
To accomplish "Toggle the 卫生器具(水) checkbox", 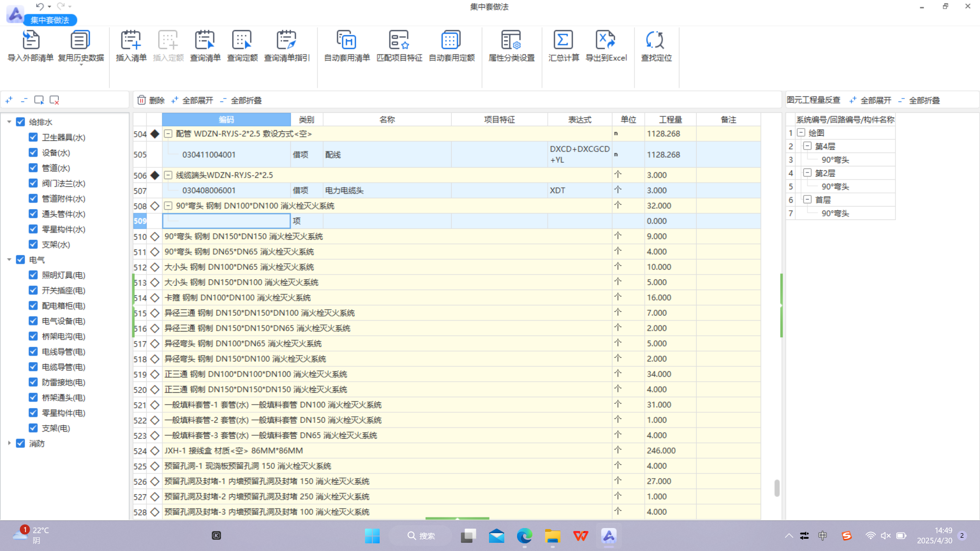I will pos(33,137).
